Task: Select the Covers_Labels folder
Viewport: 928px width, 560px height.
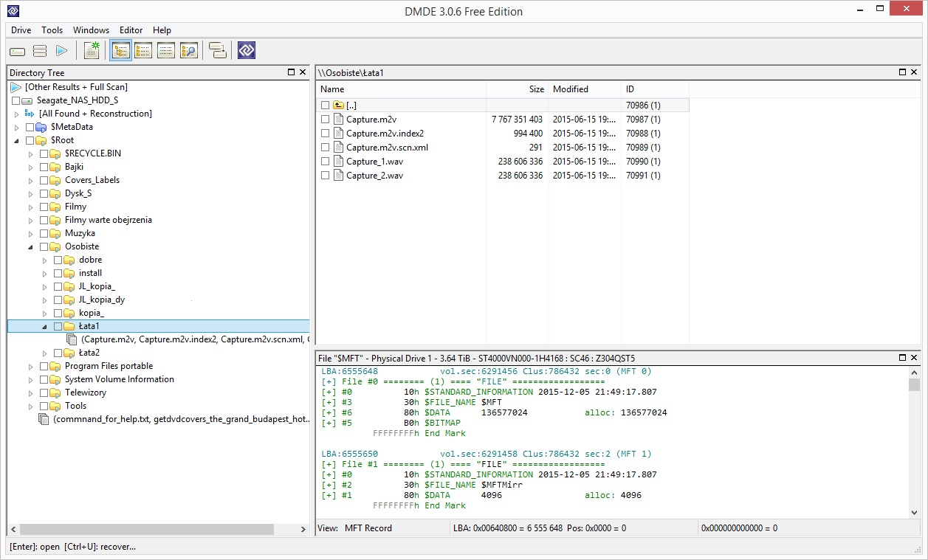Action: click(x=92, y=180)
